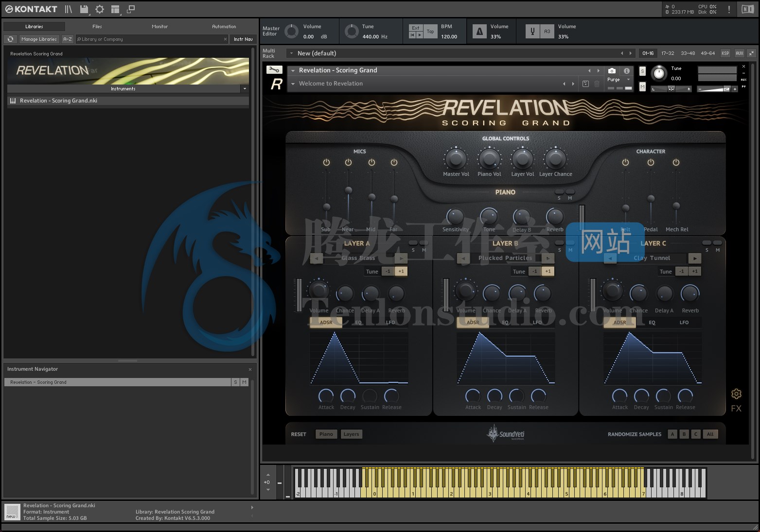Refresh libraries with the circular arrow icon

(x=10, y=39)
